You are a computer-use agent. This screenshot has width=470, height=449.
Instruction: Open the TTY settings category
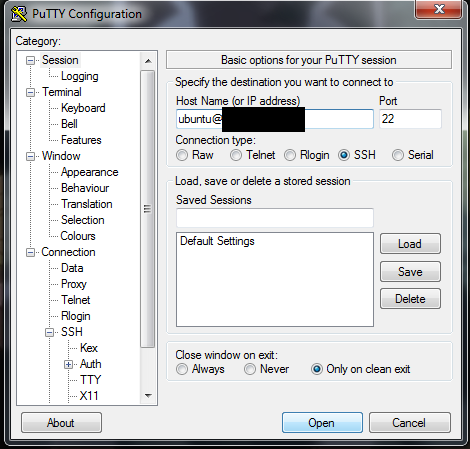[x=90, y=380]
